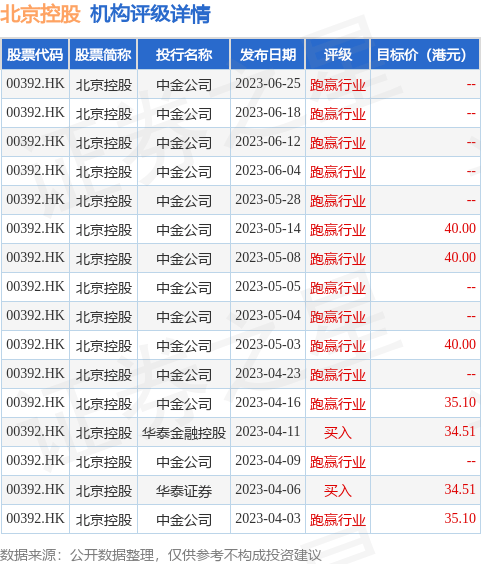
Task: Select the 评级 column header
Action: point(337,55)
